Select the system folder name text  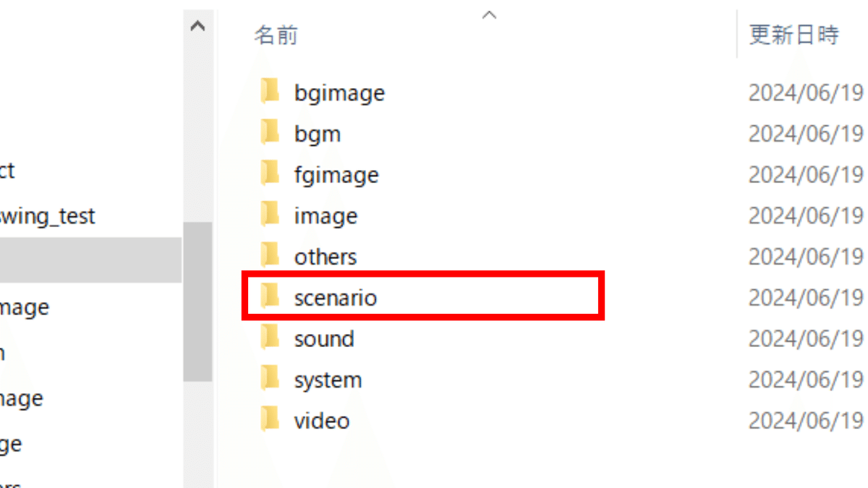(328, 380)
